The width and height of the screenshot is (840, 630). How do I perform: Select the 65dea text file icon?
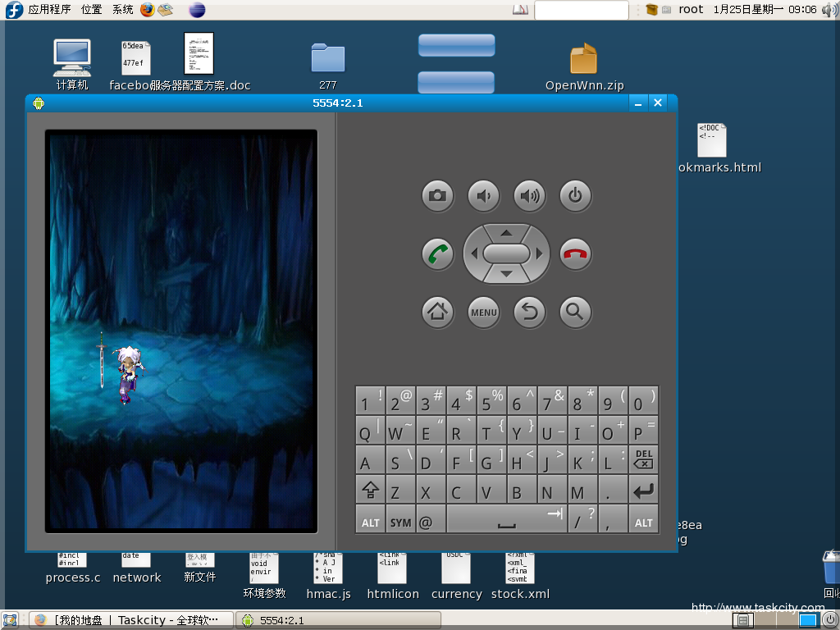(135, 58)
